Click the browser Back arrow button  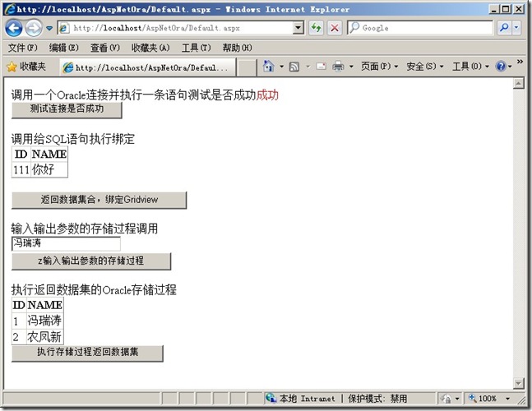point(14,28)
